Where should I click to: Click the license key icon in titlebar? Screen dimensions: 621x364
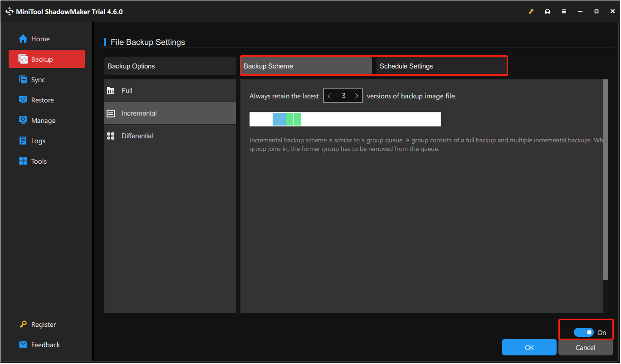click(x=531, y=11)
